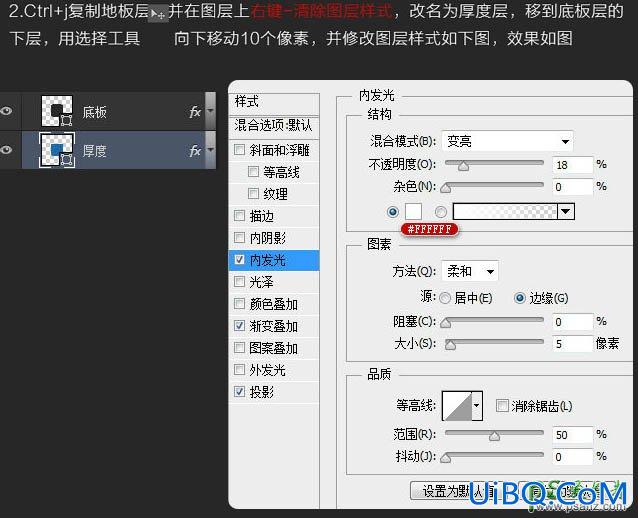Viewport: 638px width, 518px height.
Task: Enable the 内阴影 checkbox
Action: [x=240, y=238]
